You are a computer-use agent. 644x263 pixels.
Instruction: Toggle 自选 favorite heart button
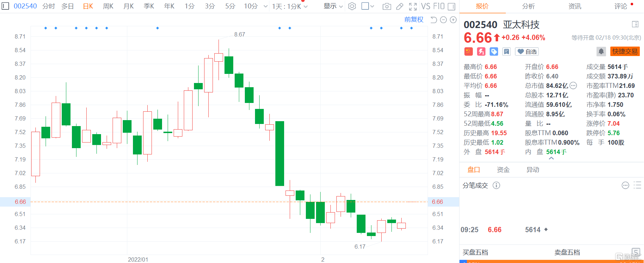click(x=527, y=51)
